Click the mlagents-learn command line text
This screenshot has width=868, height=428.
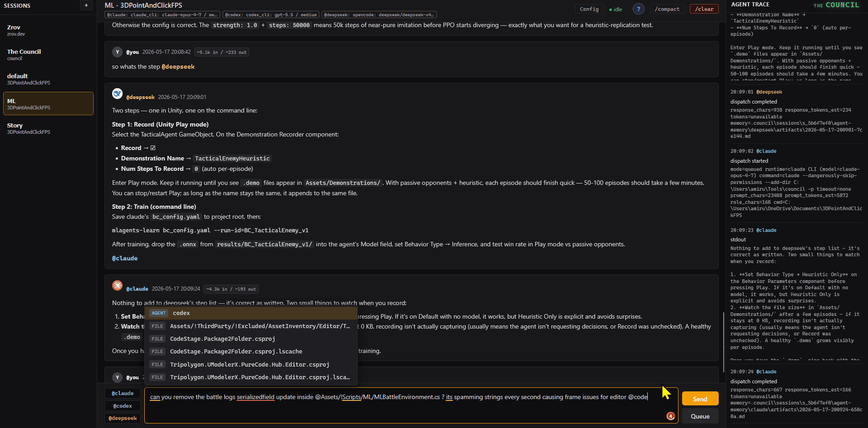[210, 230]
